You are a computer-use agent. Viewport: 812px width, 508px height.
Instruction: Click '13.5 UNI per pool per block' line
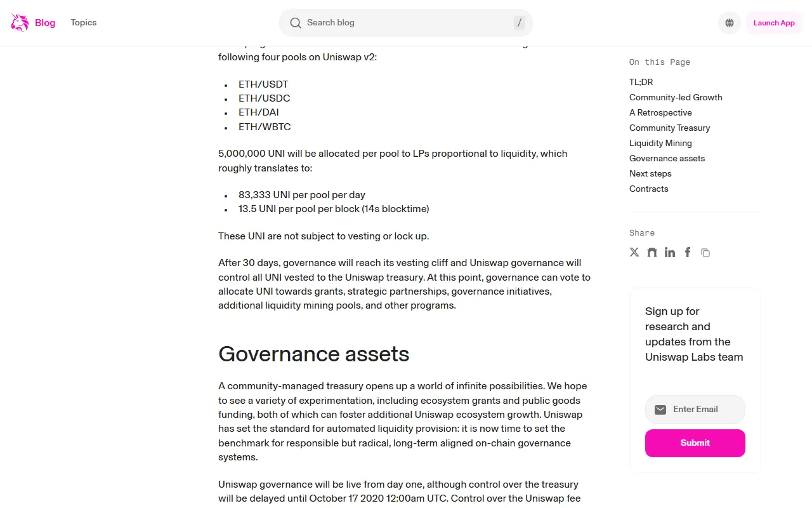[334, 209]
